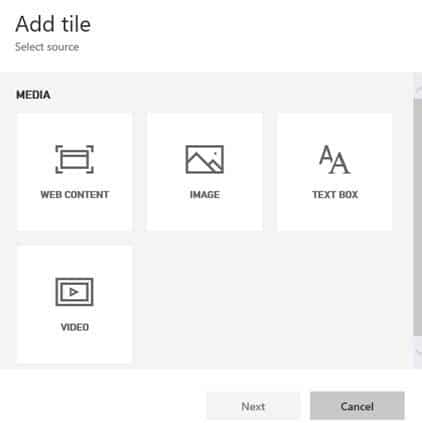The height and width of the screenshot is (423, 422).
Task: Click the Select source subtitle
Action: (47, 47)
